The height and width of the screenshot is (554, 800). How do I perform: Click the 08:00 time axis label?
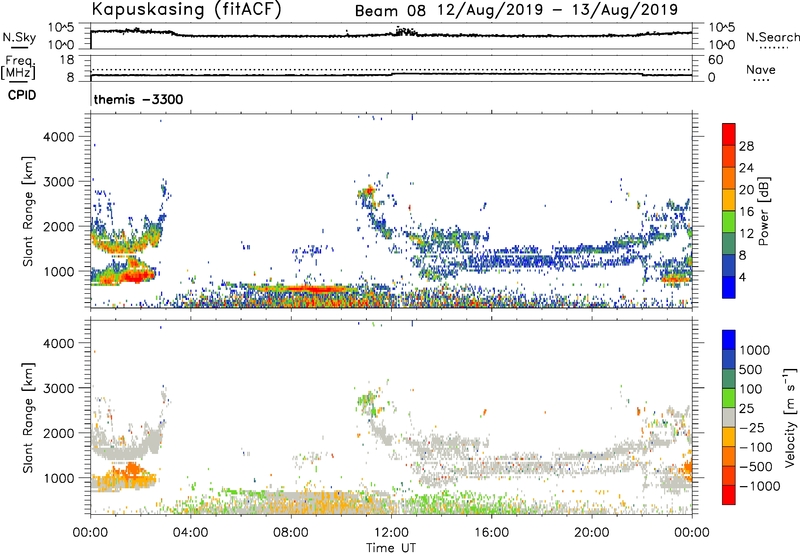tap(291, 533)
